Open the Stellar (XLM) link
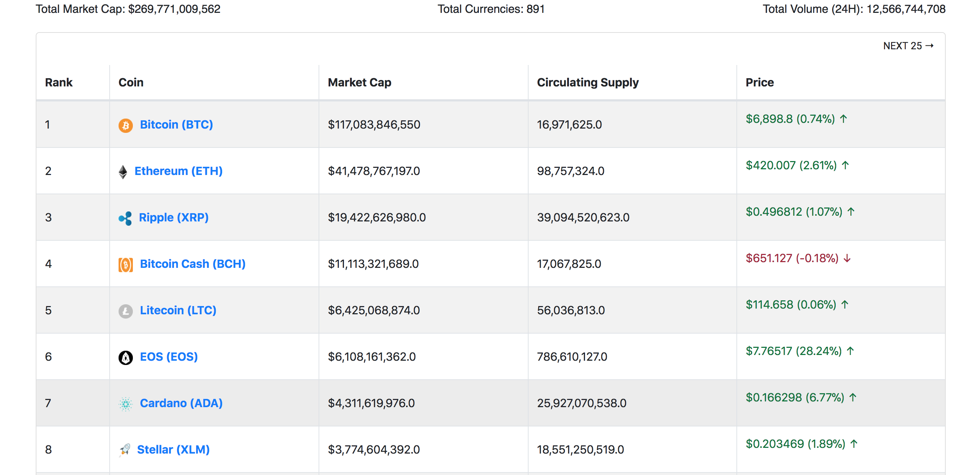This screenshot has width=980, height=475. [173, 450]
